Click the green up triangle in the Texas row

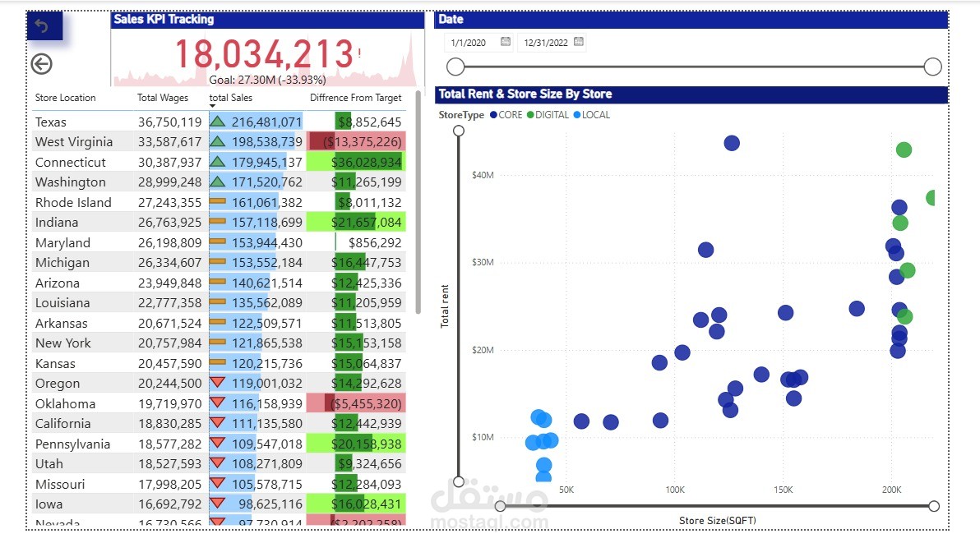pyautogui.click(x=218, y=121)
